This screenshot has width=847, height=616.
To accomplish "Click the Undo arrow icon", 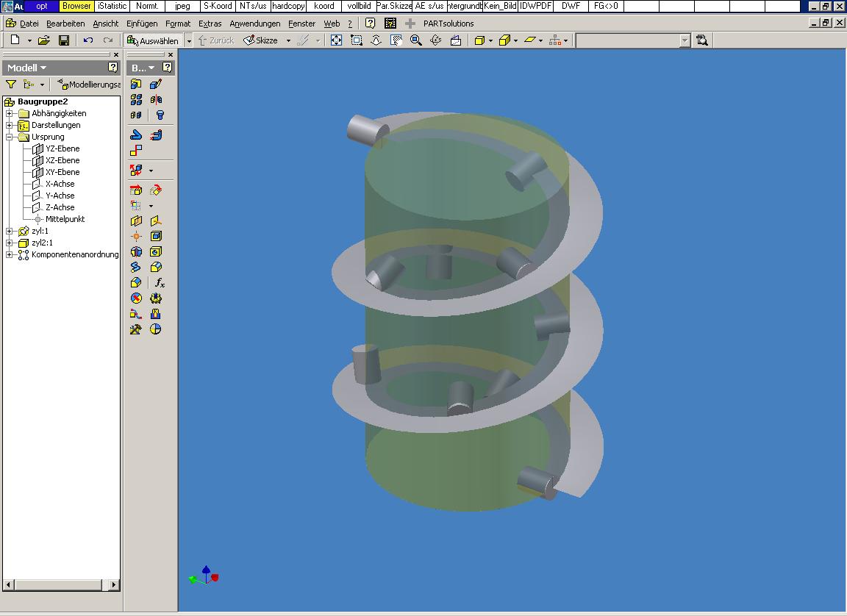I will 88,40.
